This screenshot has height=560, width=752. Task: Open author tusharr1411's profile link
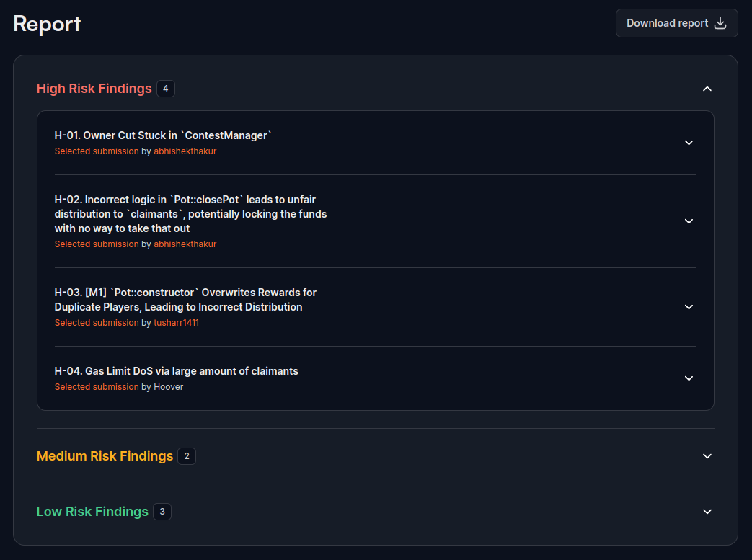click(x=176, y=323)
